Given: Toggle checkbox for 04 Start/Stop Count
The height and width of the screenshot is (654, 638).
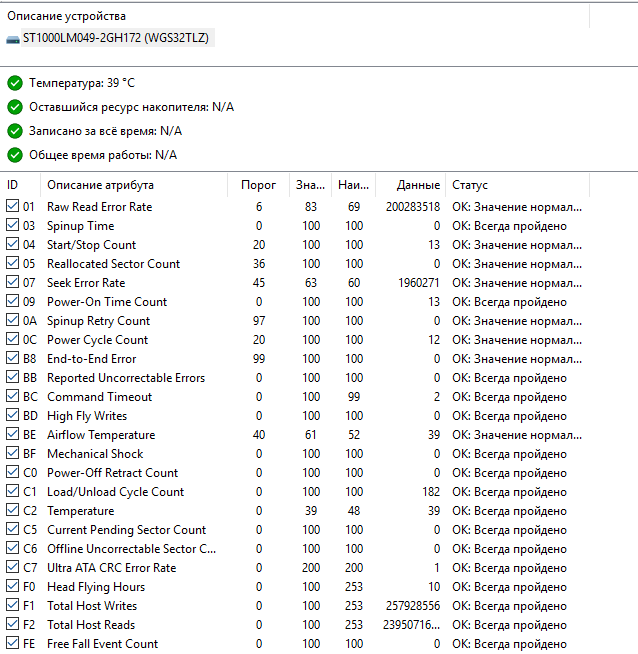Looking at the screenshot, I should [13, 244].
